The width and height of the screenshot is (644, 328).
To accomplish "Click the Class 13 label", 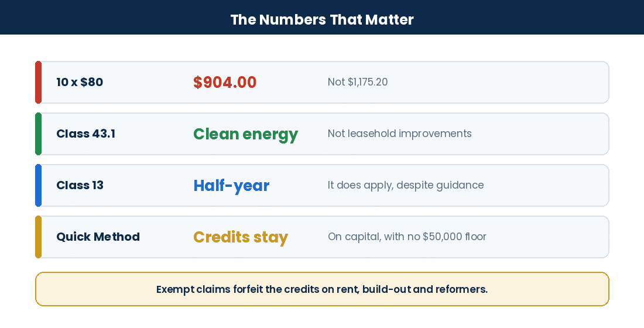I will 80,185.
